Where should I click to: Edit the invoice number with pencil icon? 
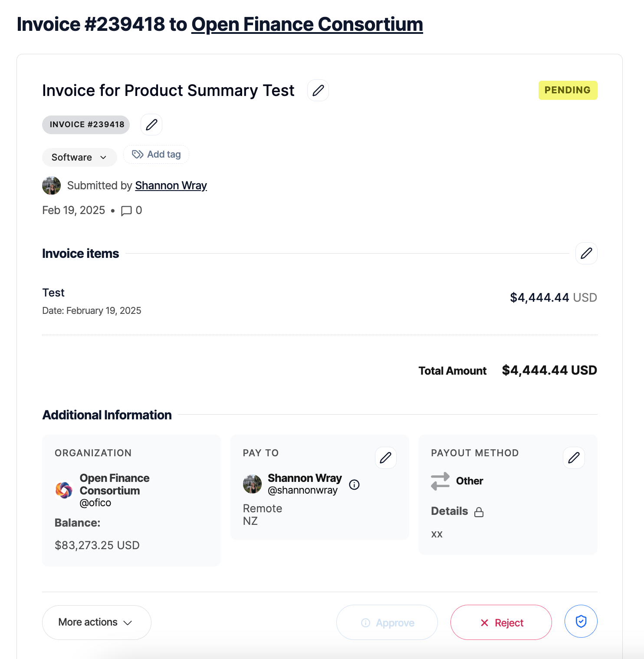point(151,125)
